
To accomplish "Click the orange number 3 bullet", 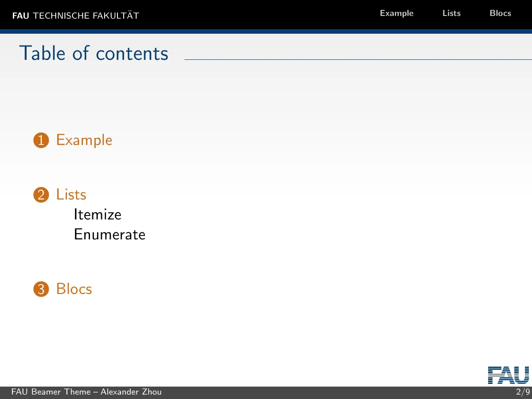I will point(41,289).
